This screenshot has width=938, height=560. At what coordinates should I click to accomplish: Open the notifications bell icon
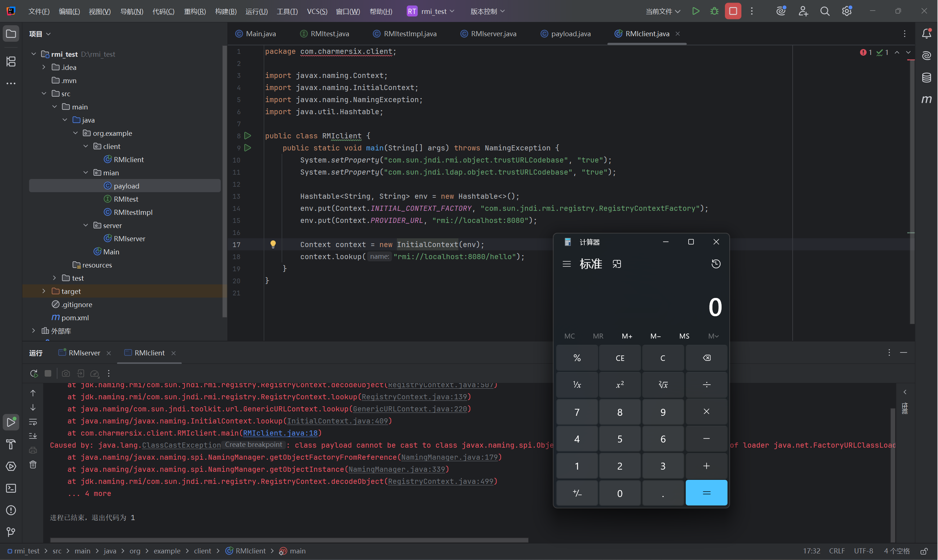[x=926, y=34]
